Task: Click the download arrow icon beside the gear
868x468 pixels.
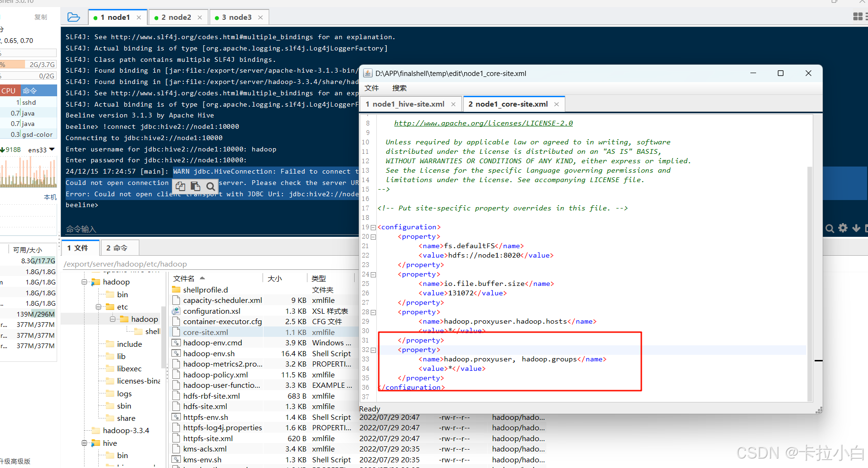Action: point(856,228)
